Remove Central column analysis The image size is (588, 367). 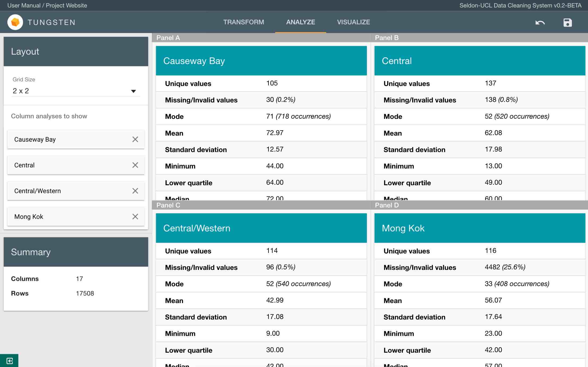(135, 165)
